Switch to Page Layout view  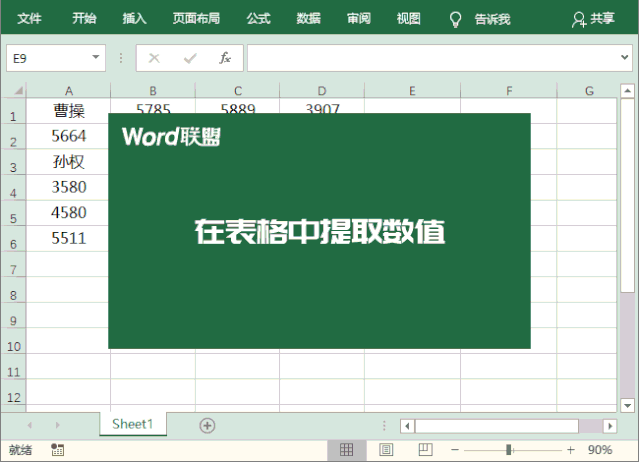pos(386,450)
